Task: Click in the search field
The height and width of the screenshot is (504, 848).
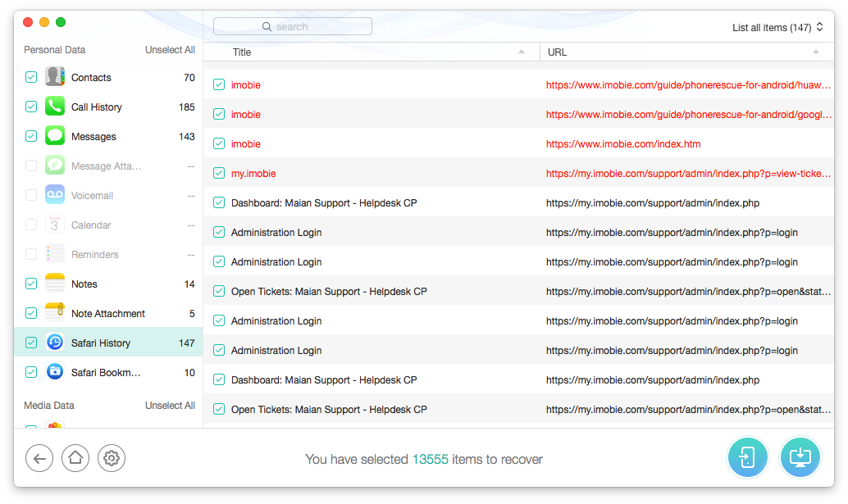Action: [x=293, y=27]
